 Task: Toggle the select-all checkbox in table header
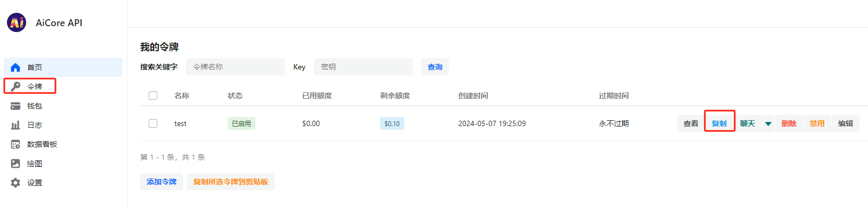point(153,96)
